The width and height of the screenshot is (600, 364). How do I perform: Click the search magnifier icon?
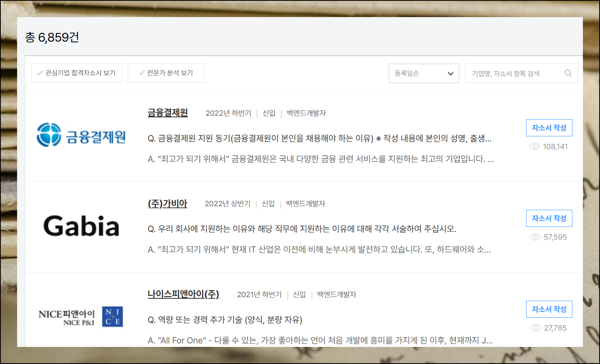point(568,73)
